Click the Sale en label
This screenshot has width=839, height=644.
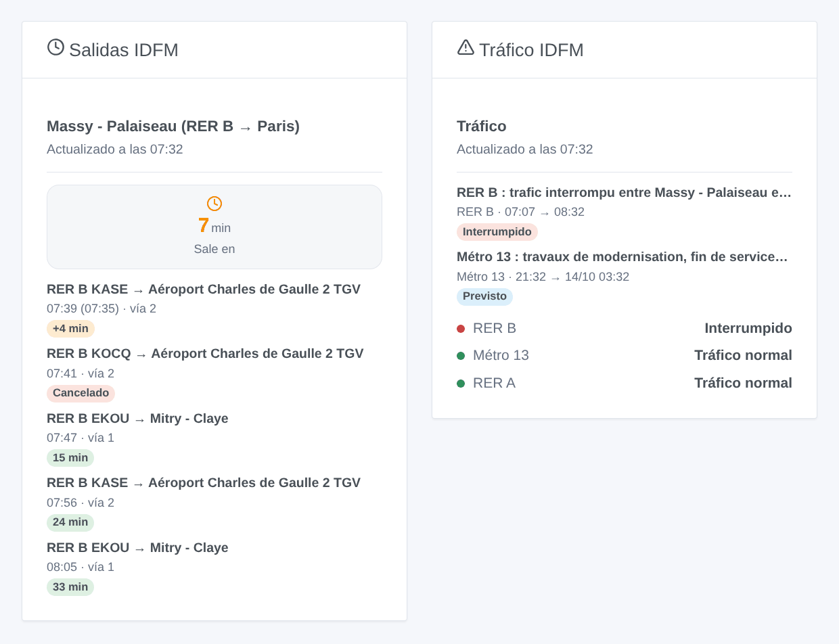point(214,249)
